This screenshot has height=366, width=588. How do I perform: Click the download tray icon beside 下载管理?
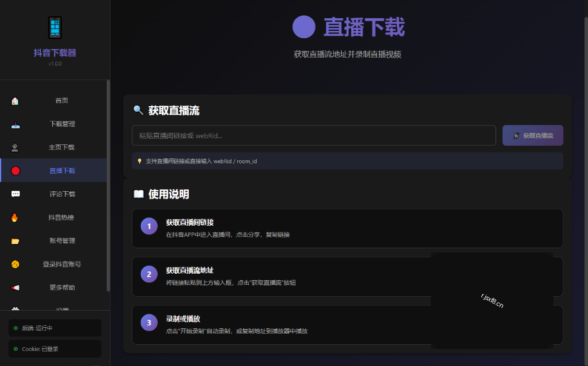(x=15, y=124)
